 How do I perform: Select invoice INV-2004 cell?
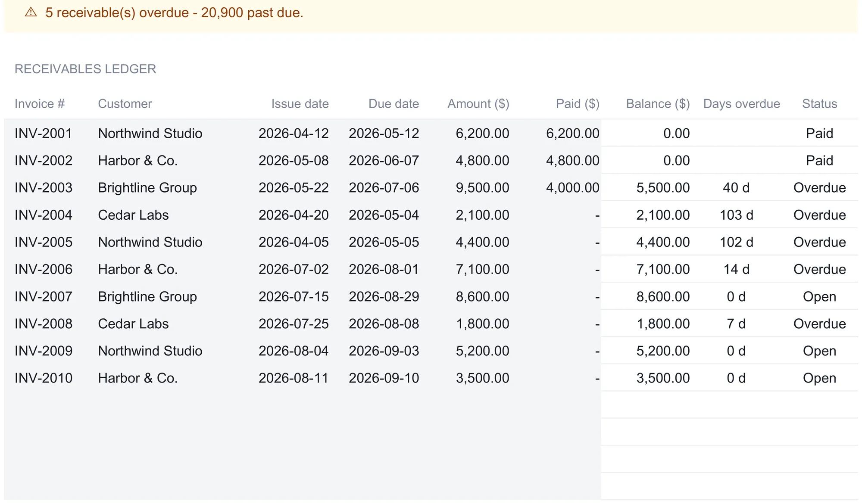coord(44,215)
